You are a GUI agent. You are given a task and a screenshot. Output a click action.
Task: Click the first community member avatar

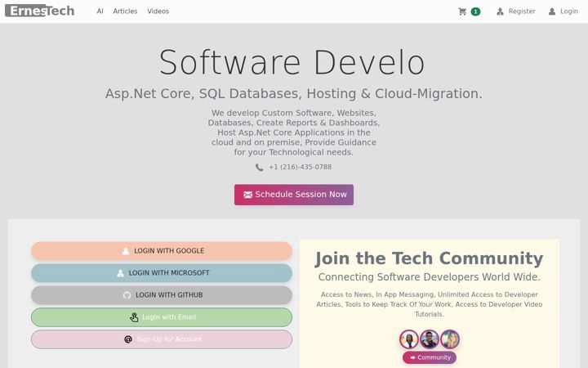(x=409, y=339)
